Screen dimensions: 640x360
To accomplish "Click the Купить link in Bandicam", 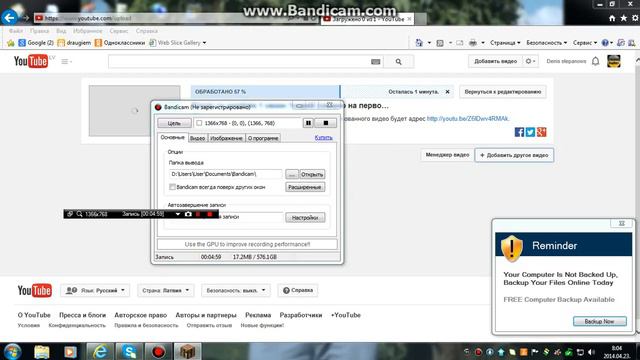I will point(323,138).
